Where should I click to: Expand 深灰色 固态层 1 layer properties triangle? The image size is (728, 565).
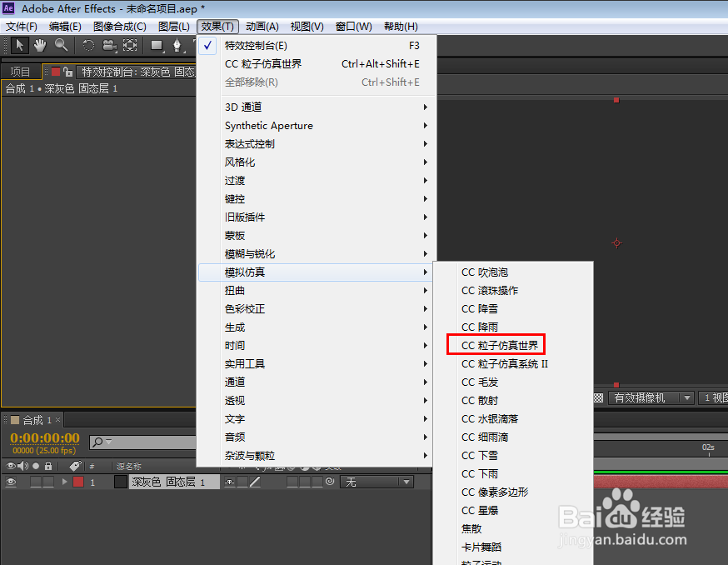tap(64, 482)
